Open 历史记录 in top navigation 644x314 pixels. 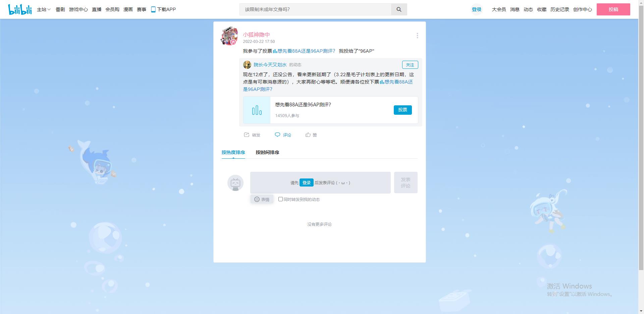pos(559,9)
